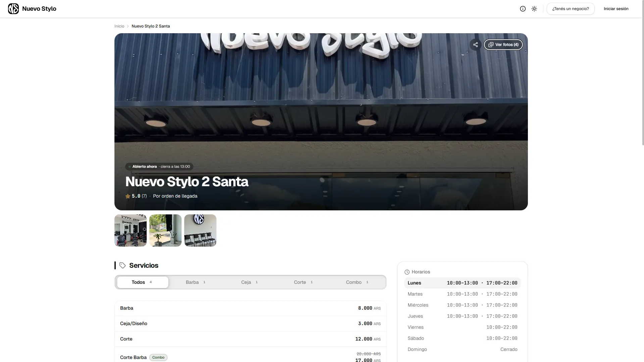The height and width of the screenshot is (362, 644).
Task: Select the Todos services tab
Action: (143, 282)
